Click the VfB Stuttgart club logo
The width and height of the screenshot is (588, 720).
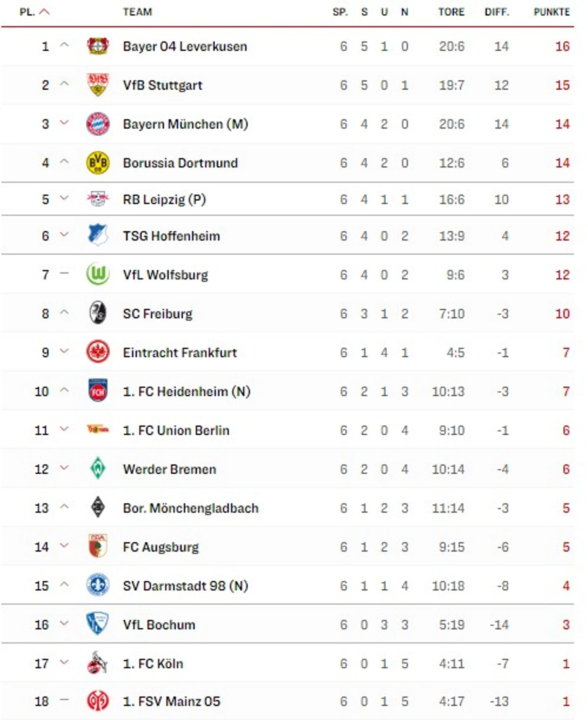[x=98, y=85]
